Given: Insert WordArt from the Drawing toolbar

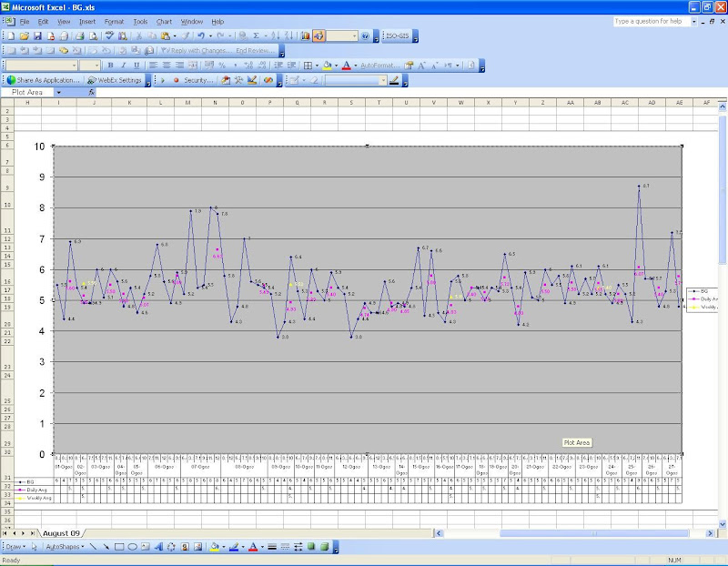Looking at the screenshot, I should (x=158, y=547).
